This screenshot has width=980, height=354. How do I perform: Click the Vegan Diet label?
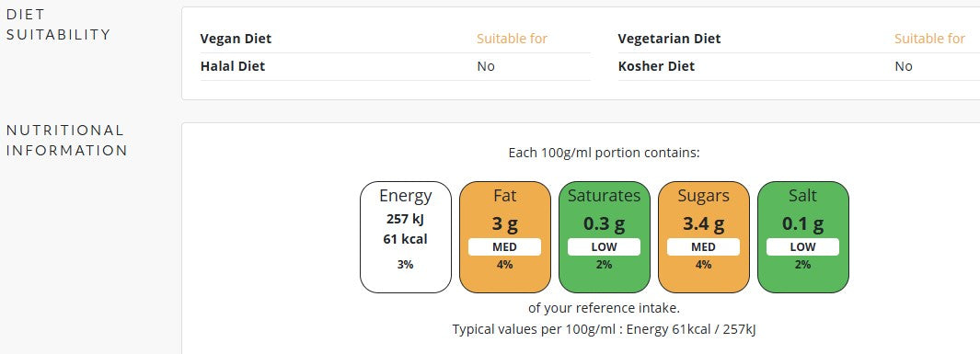point(236,39)
